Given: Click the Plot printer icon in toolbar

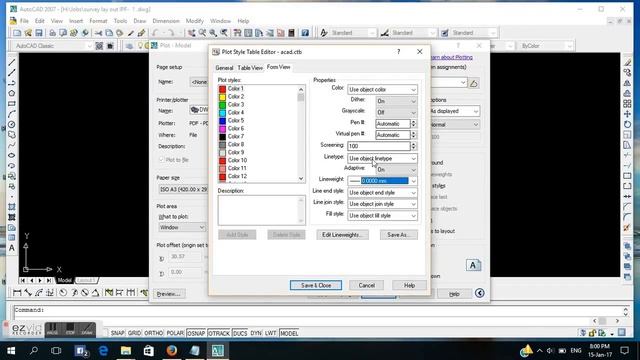Looking at the screenshot, I should (x=52, y=33).
